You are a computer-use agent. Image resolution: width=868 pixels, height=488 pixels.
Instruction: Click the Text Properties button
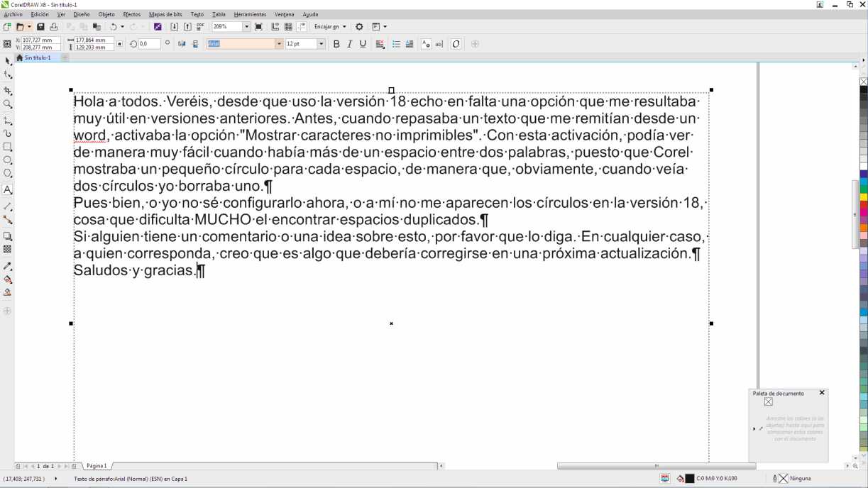click(426, 44)
